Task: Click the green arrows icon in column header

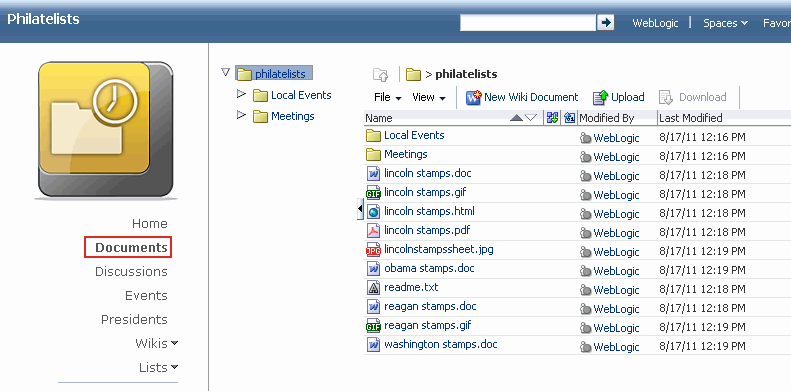Action: pos(552,118)
